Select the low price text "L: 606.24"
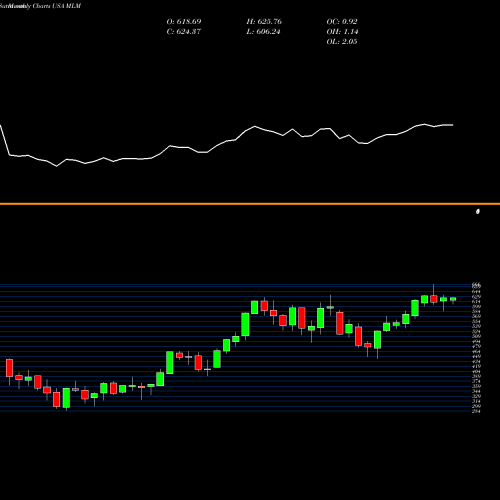Screen dimensions: 500x500 click(263, 32)
